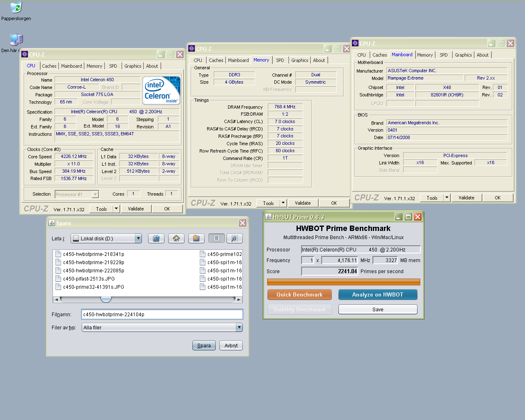Click CPU-Z title icon in Mainboard window

(355, 43)
